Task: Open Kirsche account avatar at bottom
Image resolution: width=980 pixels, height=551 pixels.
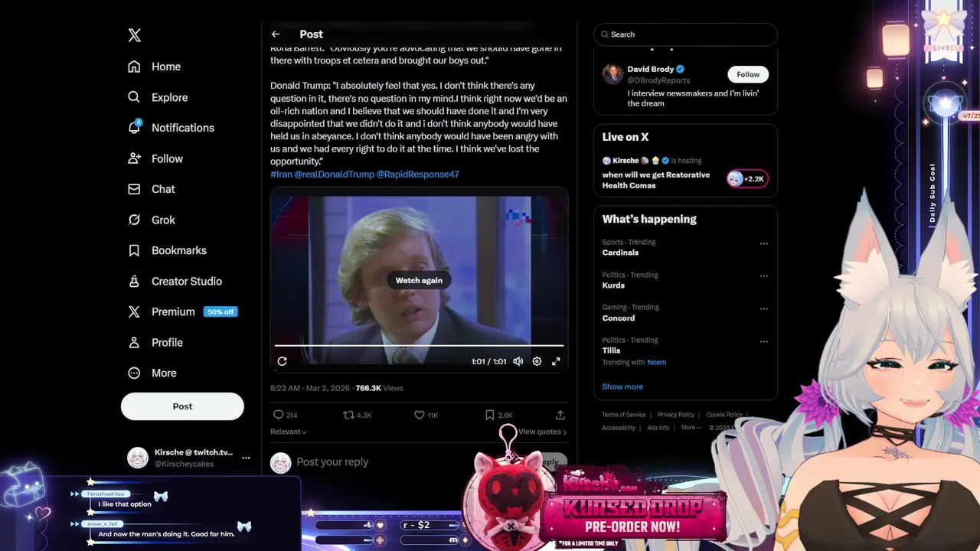Action: pyautogui.click(x=138, y=458)
